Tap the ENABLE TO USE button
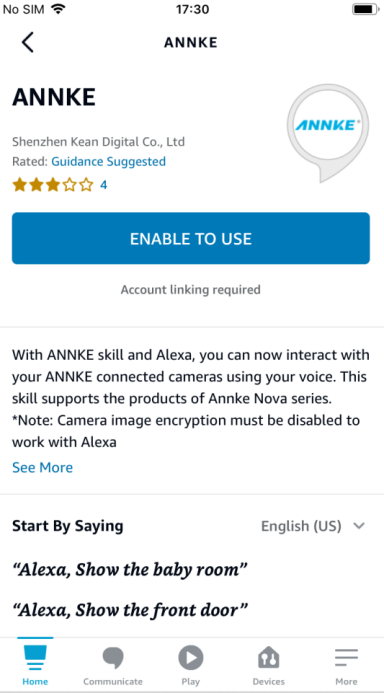This screenshot has width=384, height=693. (191, 238)
